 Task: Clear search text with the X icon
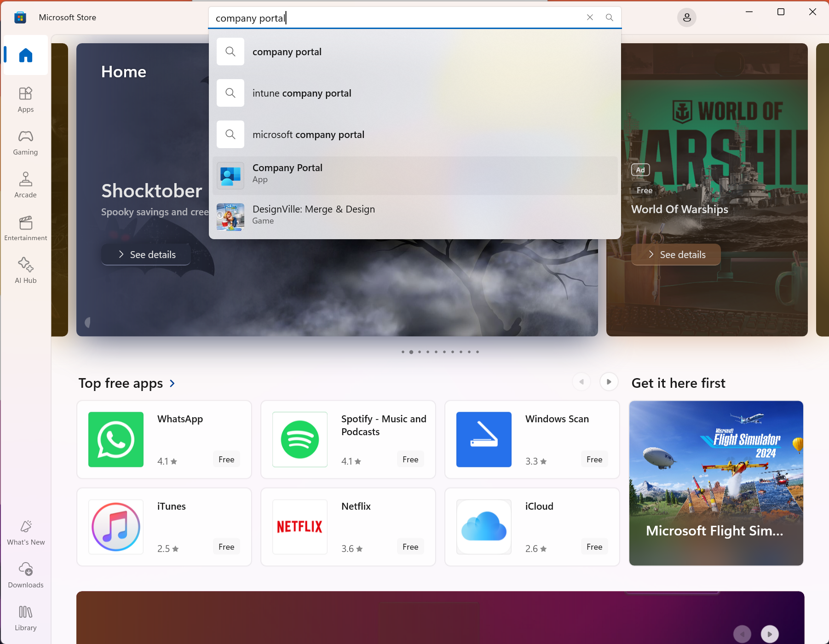coord(590,17)
